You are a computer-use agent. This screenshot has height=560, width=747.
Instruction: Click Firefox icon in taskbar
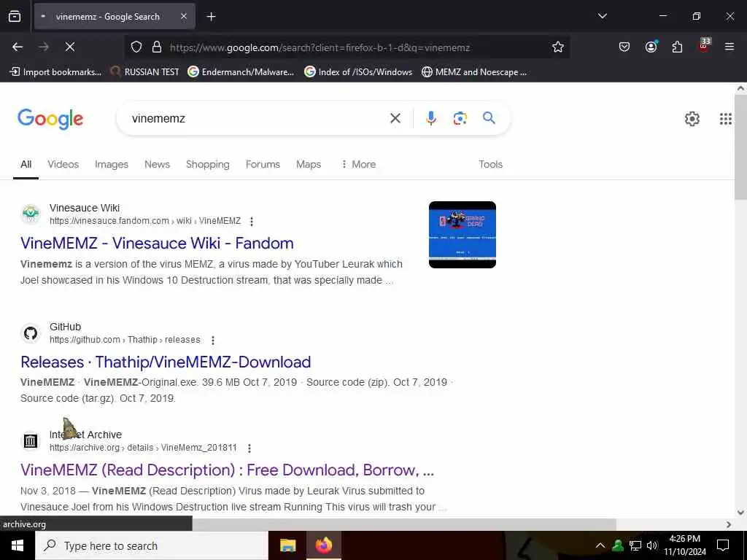pyautogui.click(x=323, y=545)
